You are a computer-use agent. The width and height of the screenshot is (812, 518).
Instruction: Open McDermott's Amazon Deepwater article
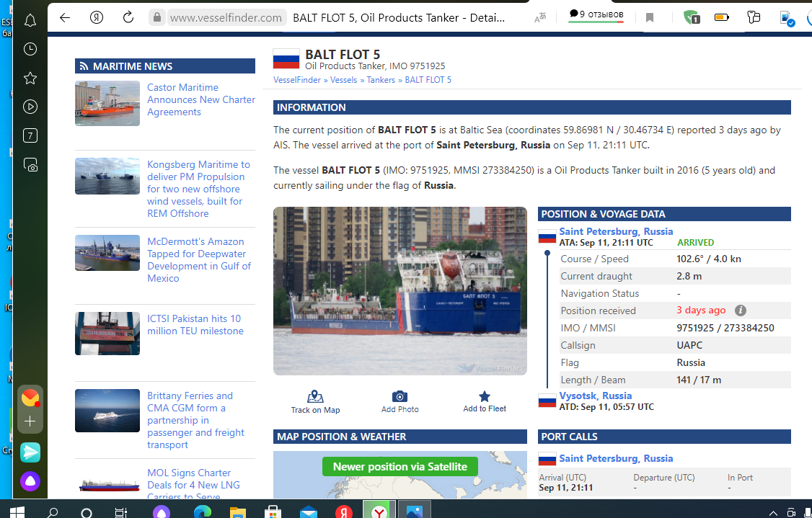coord(199,260)
